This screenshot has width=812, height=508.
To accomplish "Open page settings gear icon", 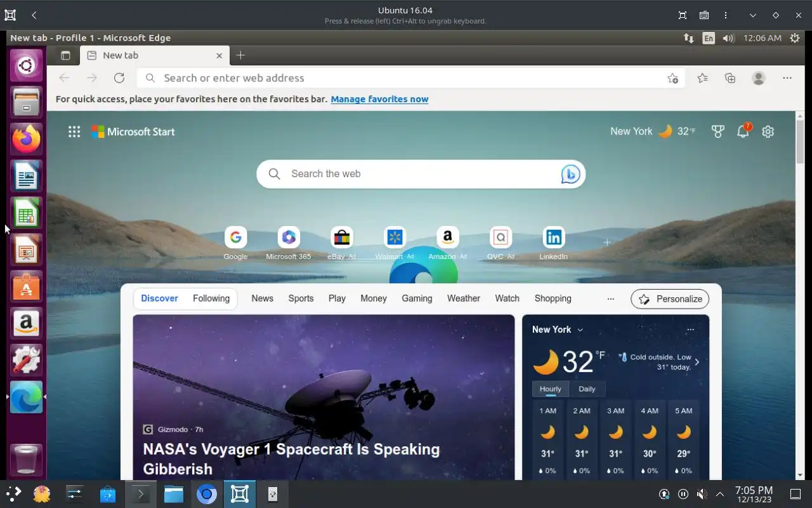I will 768,131.
